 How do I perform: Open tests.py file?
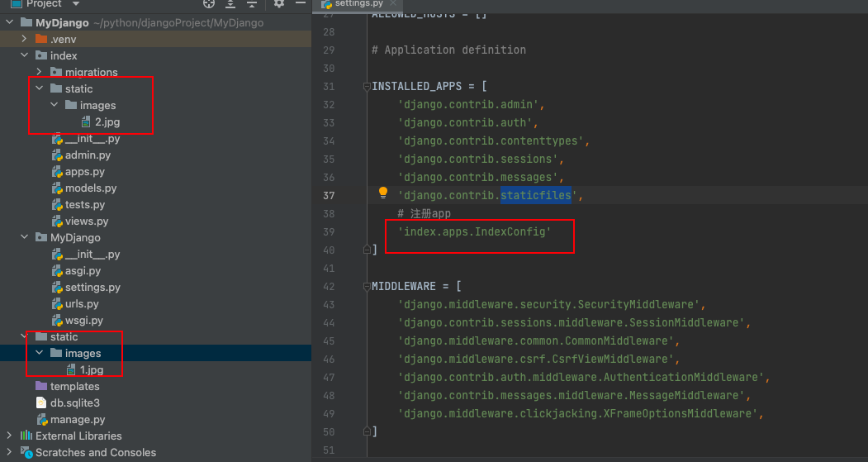click(x=85, y=204)
